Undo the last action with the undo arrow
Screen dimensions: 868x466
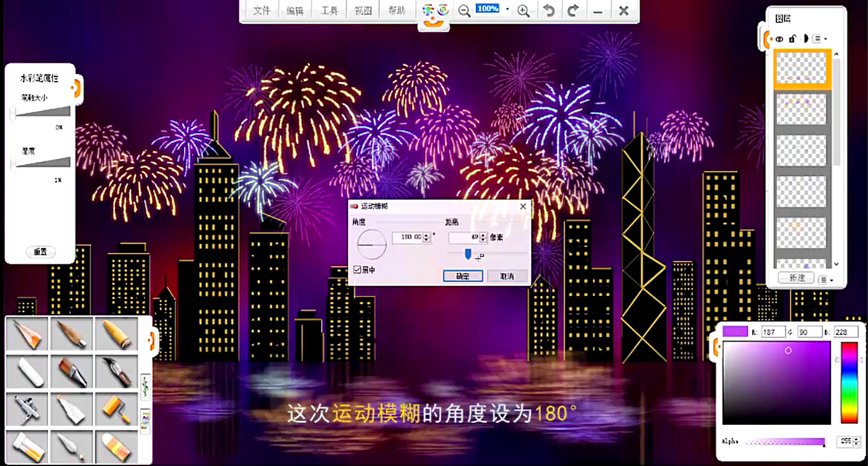coord(549,11)
